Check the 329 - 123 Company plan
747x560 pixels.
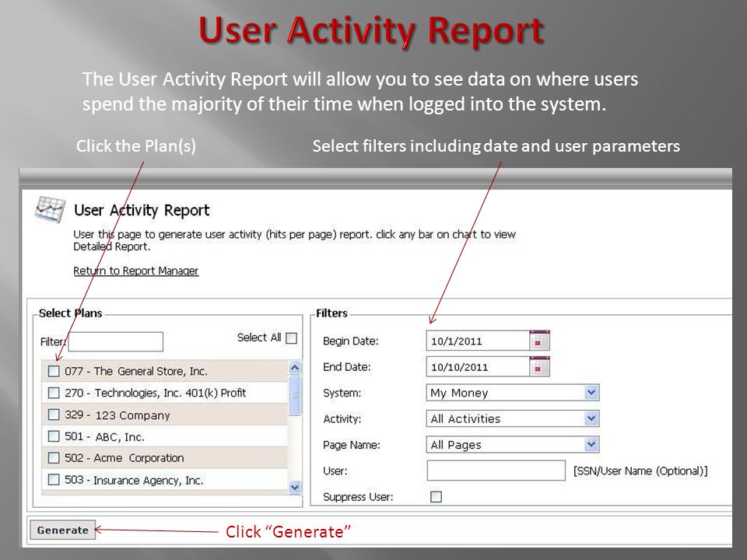[54, 415]
